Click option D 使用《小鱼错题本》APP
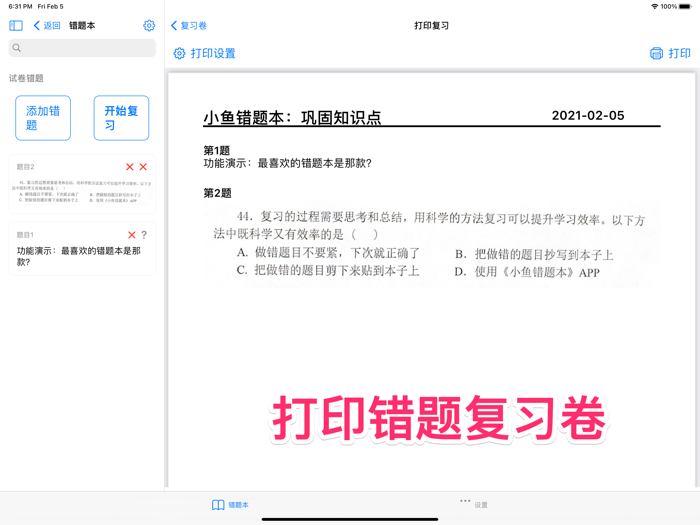 coord(527,272)
